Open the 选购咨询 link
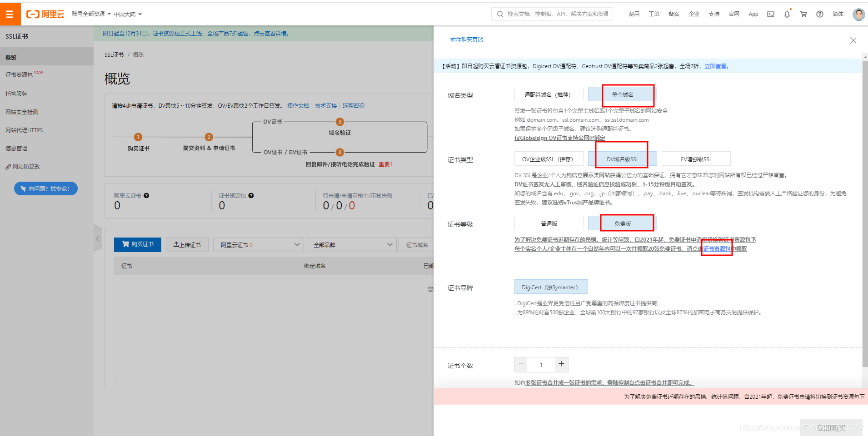This screenshot has height=436, width=868. 354,105
